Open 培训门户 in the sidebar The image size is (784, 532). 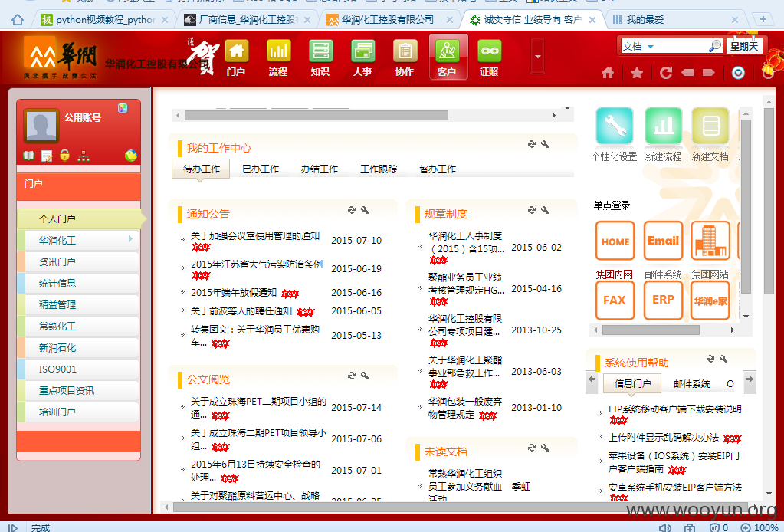(78, 412)
